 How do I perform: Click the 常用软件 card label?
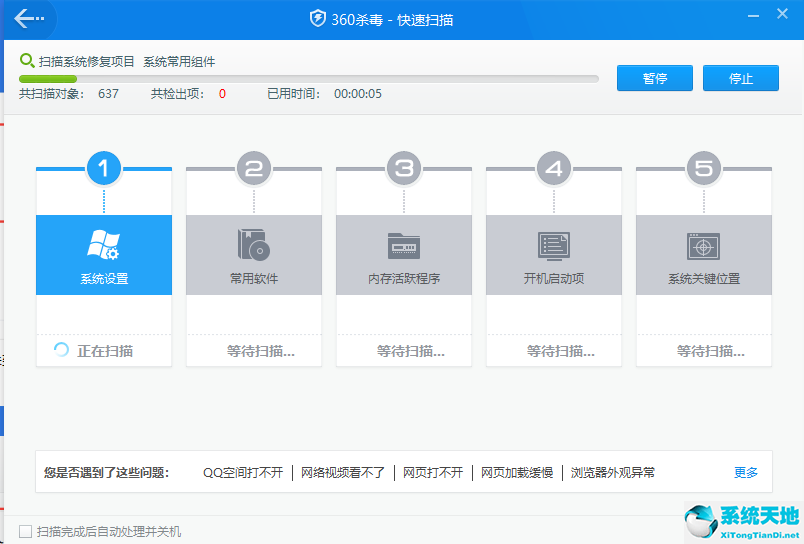254,279
